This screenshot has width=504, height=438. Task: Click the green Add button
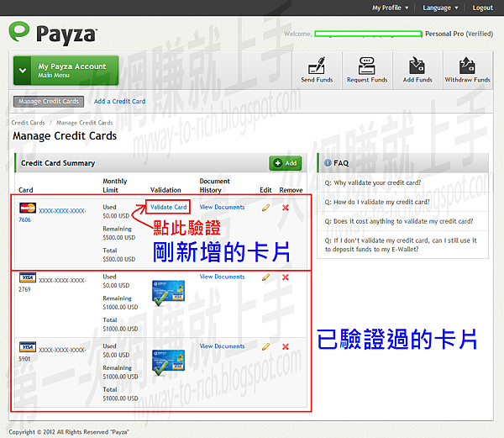pos(286,163)
